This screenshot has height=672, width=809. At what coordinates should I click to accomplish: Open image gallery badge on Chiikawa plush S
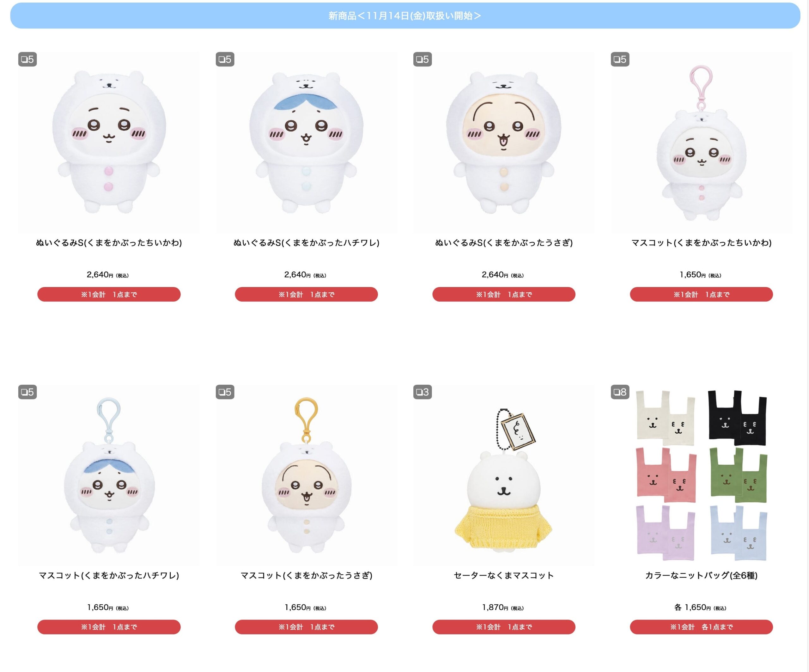(27, 59)
